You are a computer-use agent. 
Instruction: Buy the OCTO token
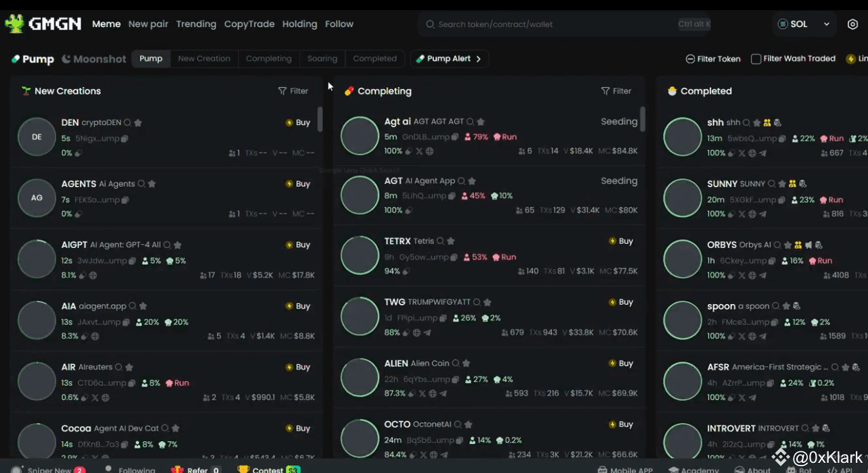621,424
